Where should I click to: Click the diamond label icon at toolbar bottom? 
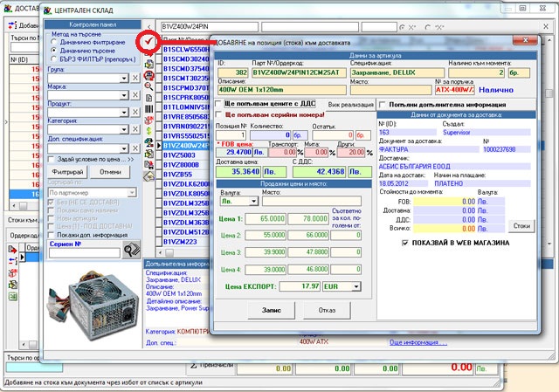(x=149, y=176)
